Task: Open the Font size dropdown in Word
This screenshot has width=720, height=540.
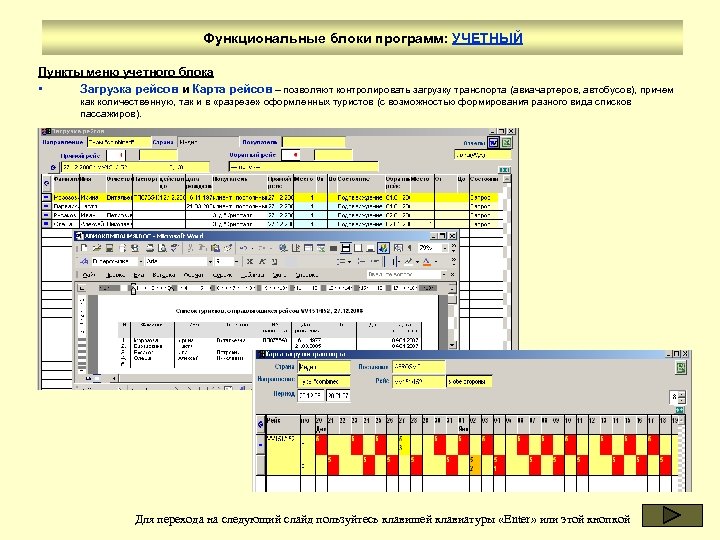Action: [236, 261]
